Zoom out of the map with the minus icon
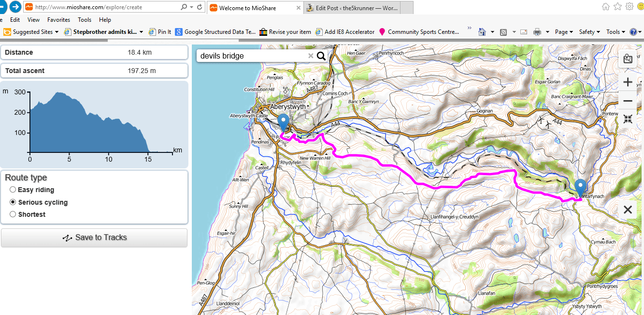This screenshot has width=644, height=315. [628, 101]
